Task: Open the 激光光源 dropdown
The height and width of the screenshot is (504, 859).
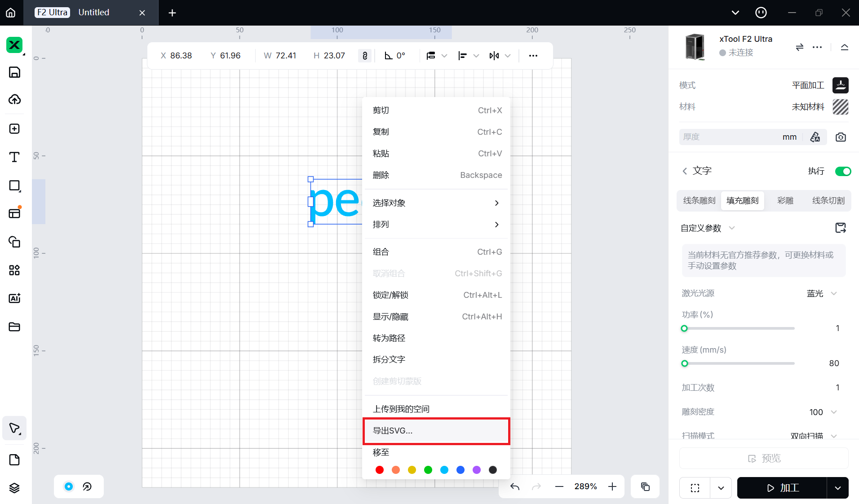Action: (x=822, y=293)
